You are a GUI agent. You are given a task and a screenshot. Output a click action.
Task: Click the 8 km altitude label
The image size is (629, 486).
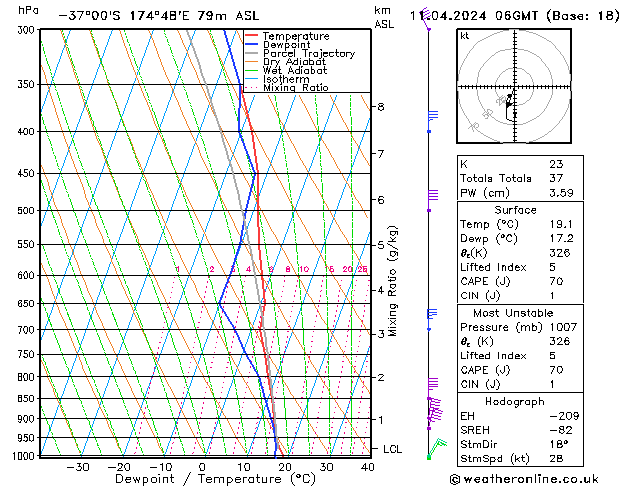point(380,107)
